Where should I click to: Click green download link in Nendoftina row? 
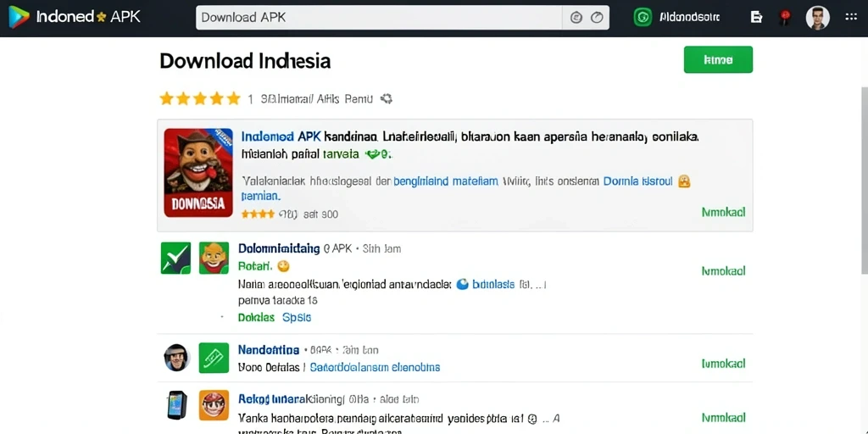723,364
